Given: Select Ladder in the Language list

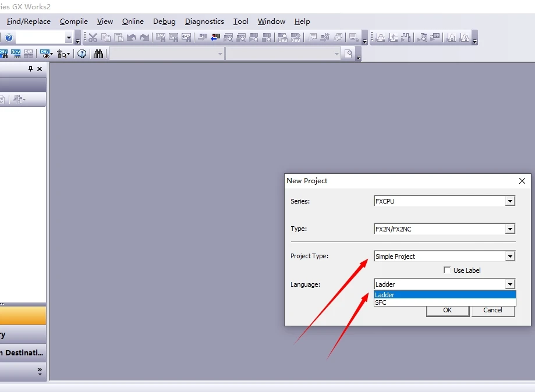Looking at the screenshot, I should [445, 294].
